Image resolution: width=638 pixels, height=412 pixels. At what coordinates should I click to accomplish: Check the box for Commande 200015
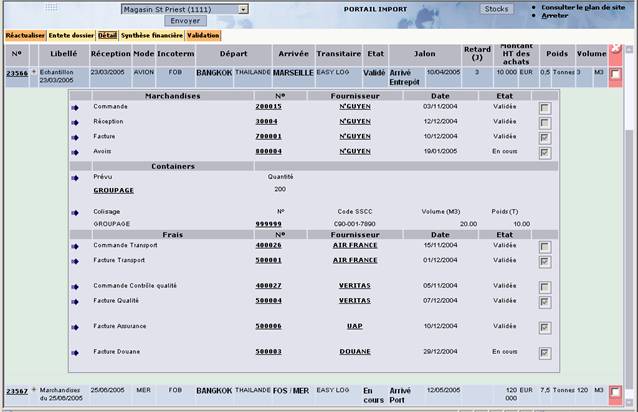[545, 108]
